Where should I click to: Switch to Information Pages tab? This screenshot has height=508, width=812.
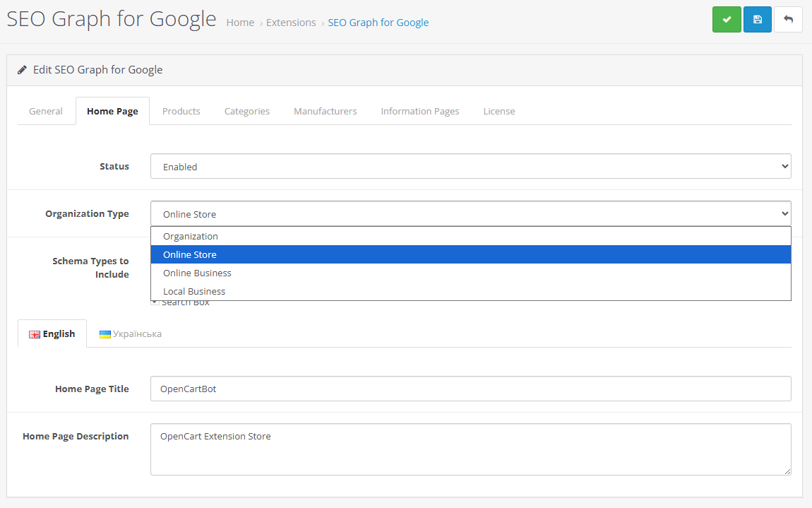click(420, 111)
